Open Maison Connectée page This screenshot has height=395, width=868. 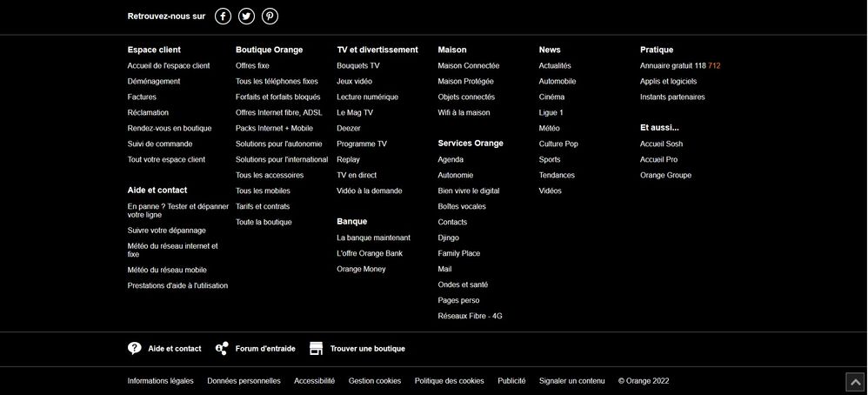469,65
